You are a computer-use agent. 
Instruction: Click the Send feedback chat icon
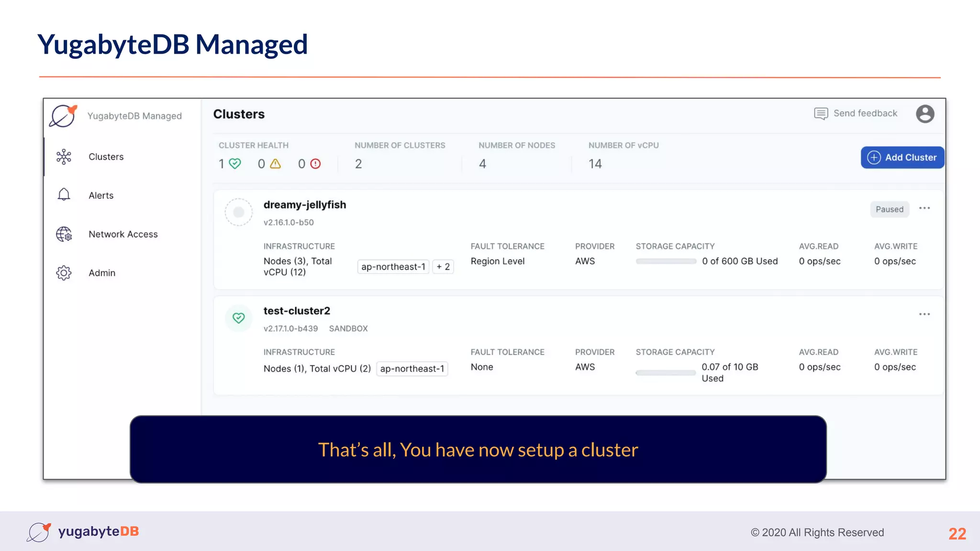tap(821, 113)
